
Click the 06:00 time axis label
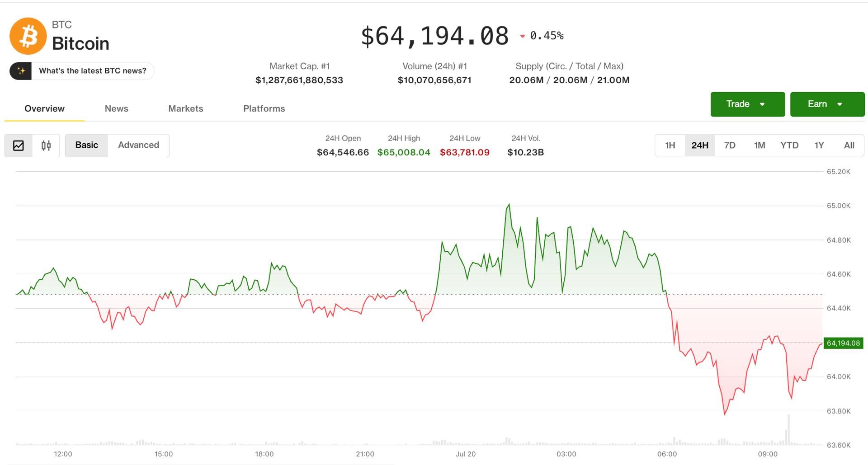(667, 454)
